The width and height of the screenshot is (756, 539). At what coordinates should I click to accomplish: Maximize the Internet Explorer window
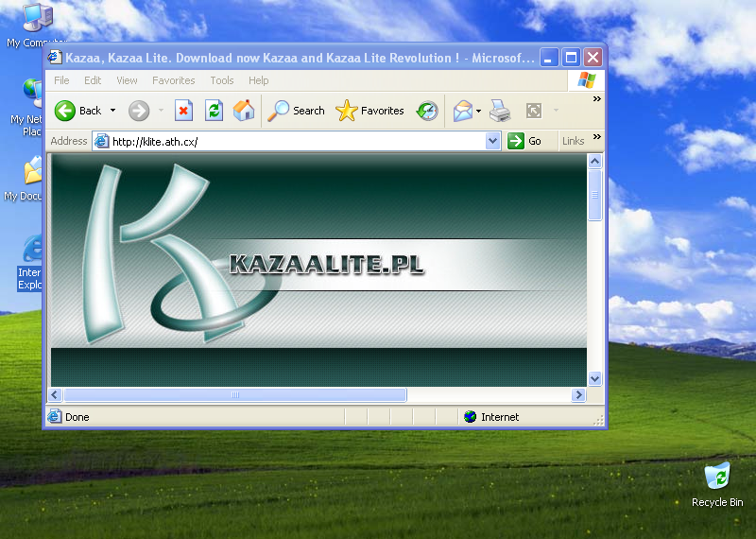click(571, 58)
